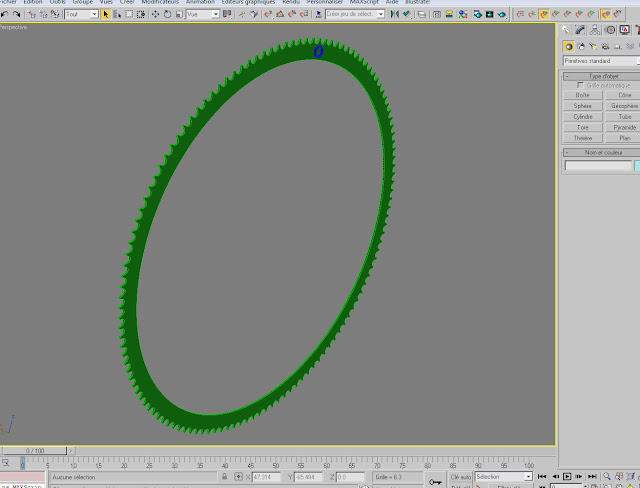Click the Set Key large key icon

coord(436,482)
